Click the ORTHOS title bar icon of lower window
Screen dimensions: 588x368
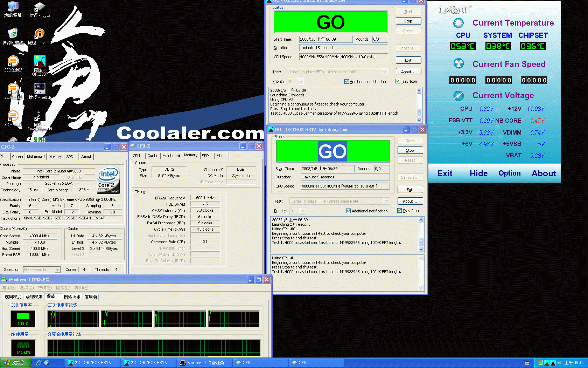point(271,130)
